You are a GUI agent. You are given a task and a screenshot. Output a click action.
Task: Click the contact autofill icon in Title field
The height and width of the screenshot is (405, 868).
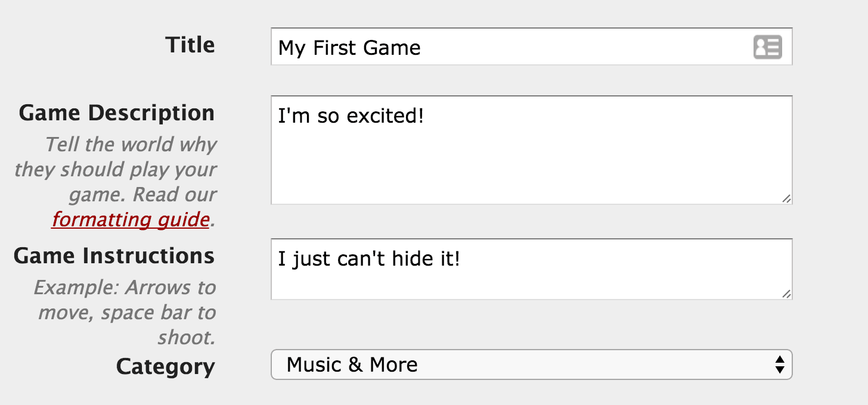click(x=767, y=47)
